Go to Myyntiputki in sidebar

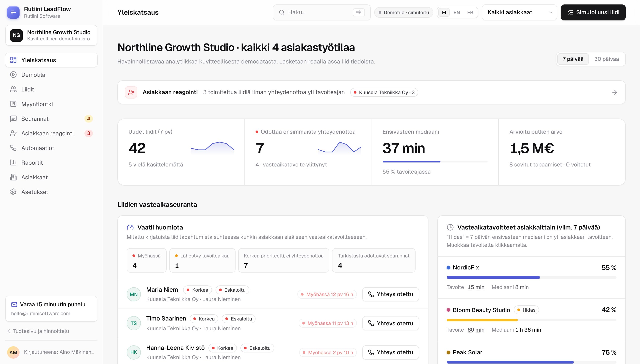click(51, 104)
